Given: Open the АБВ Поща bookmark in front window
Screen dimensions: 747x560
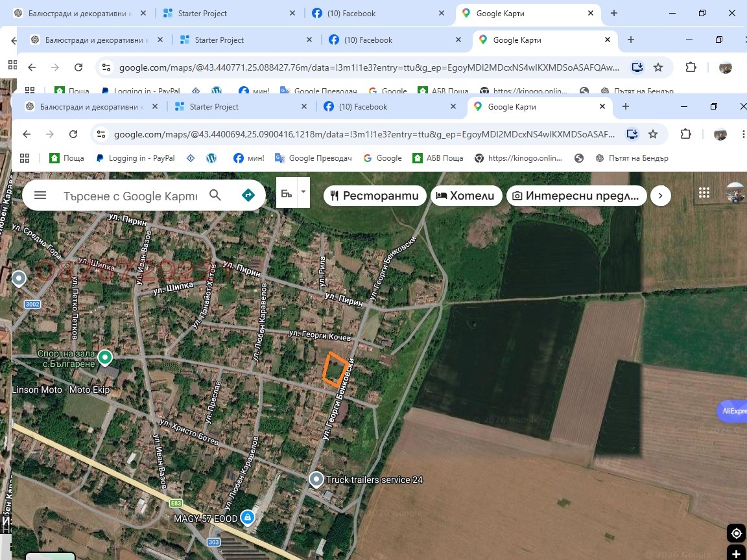Looking at the screenshot, I should (438, 158).
